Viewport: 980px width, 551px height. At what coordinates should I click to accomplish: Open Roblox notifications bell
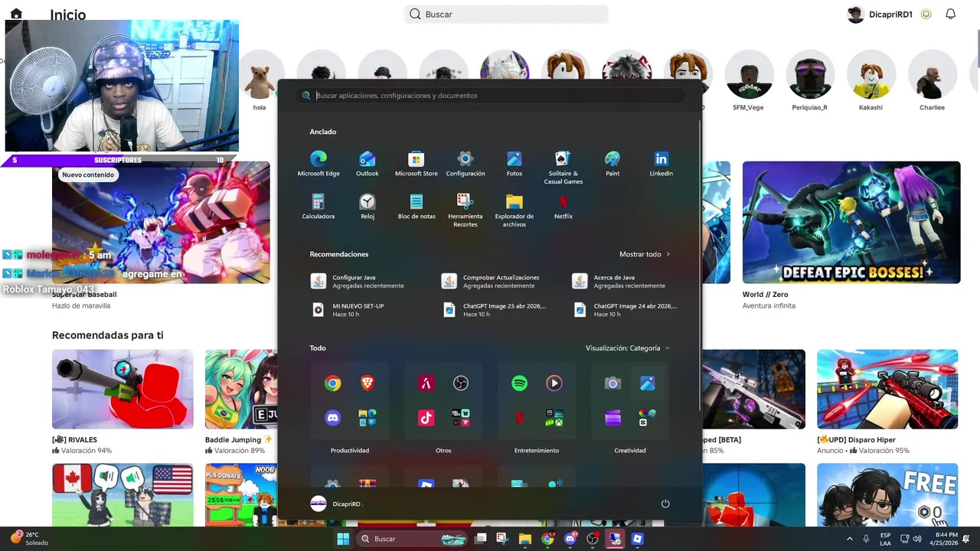950,15
